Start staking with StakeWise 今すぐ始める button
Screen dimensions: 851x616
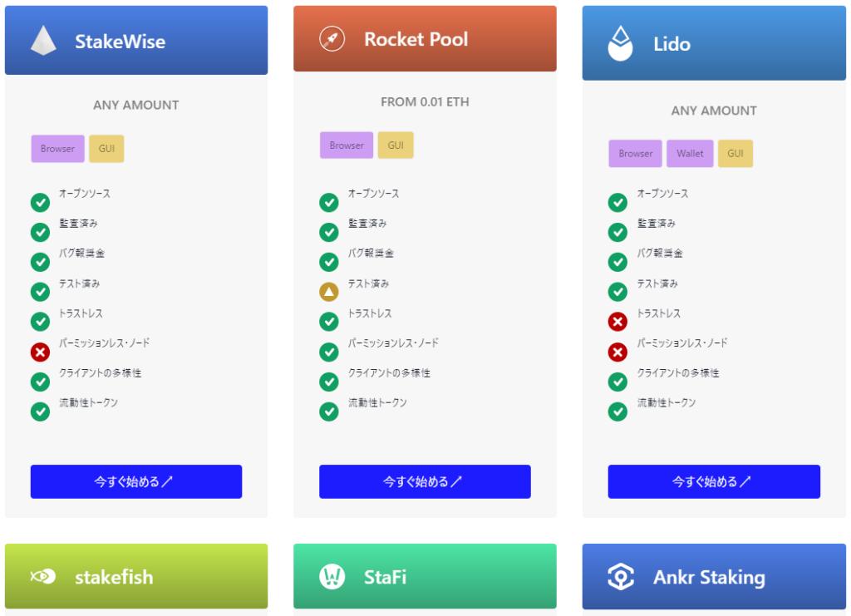pyautogui.click(x=136, y=481)
